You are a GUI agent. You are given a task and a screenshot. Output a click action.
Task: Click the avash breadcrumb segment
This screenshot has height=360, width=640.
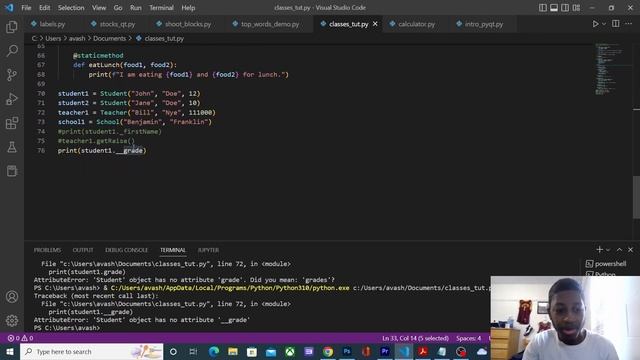[77, 38]
